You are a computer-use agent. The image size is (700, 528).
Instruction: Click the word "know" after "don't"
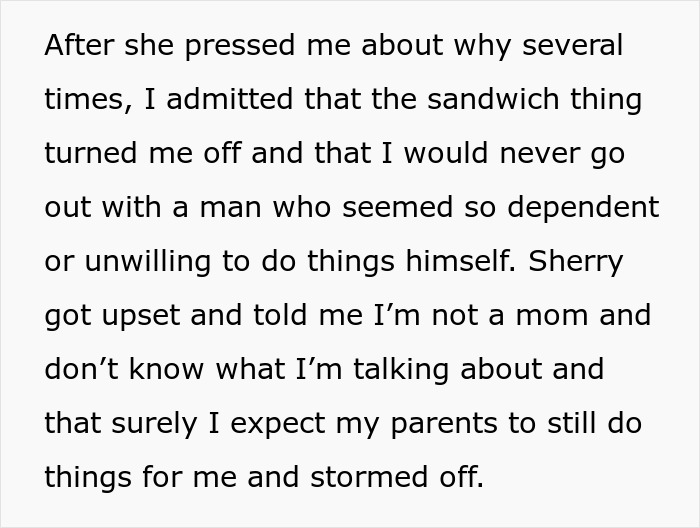(x=166, y=370)
